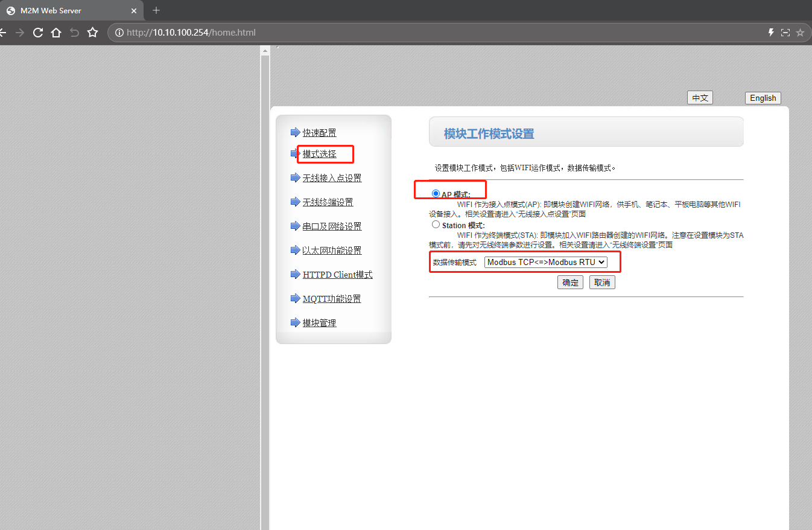The height and width of the screenshot is (530, 812).
Task: Bookmark page with the star icon
Action: 92,33
